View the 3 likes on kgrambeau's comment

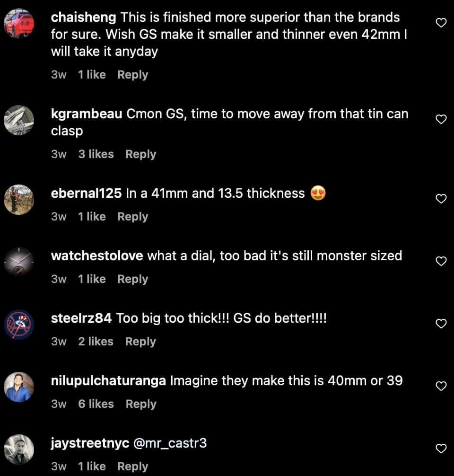96,154
